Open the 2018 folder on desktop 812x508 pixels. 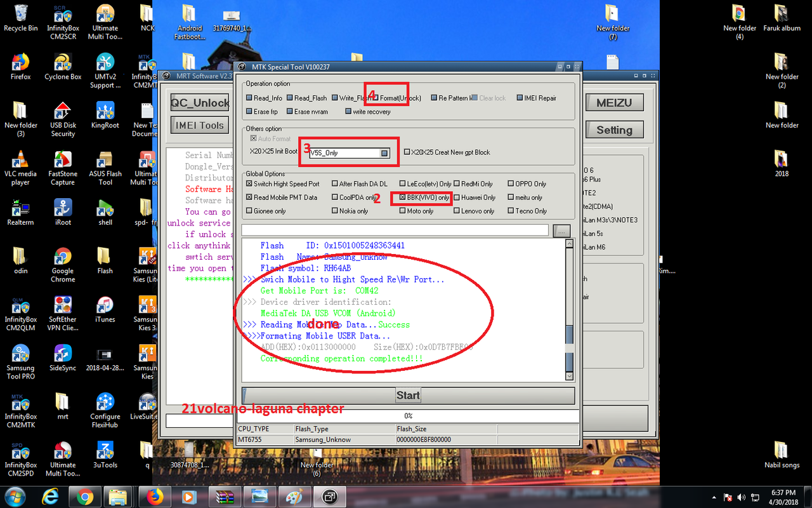click(x=782, y=163)
